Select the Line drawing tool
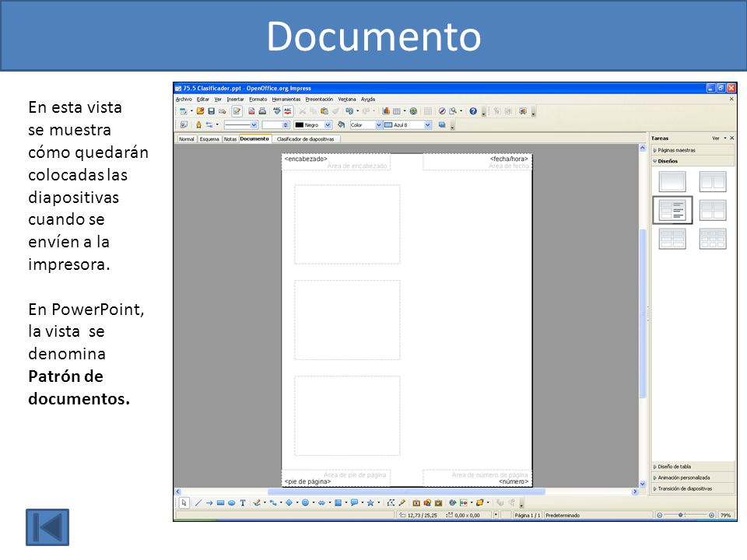 [198, 503]
